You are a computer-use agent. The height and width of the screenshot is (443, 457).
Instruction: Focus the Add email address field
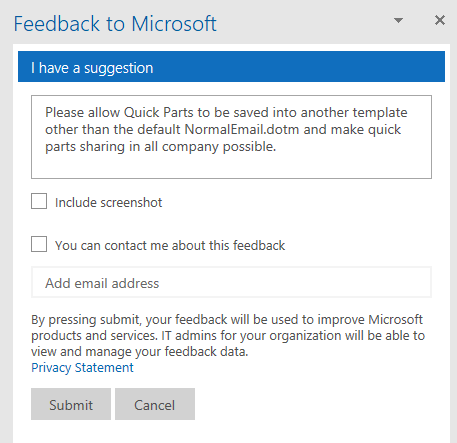[x=231, y=282]
